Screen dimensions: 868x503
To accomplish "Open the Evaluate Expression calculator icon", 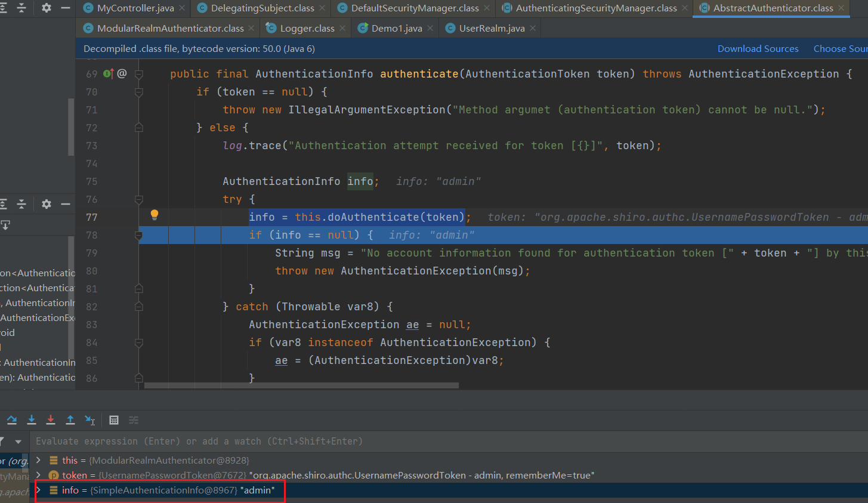I will pos(114,420).
